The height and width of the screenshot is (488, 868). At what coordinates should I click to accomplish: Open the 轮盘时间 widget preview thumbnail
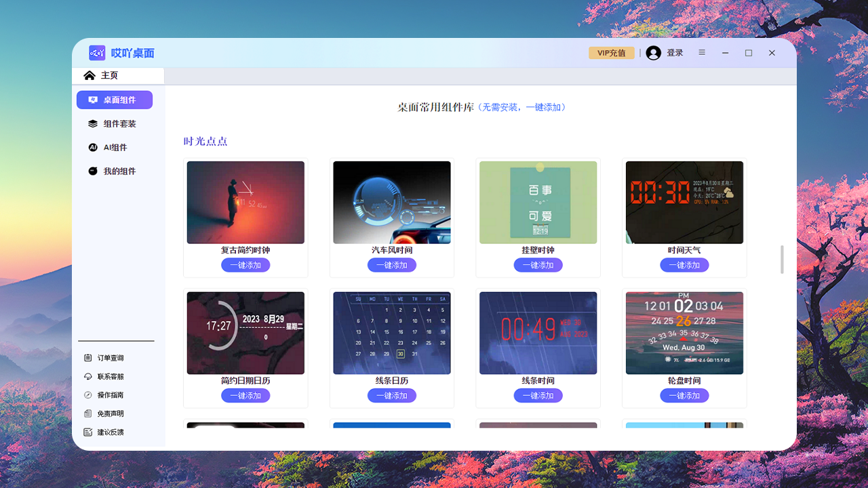684,333
